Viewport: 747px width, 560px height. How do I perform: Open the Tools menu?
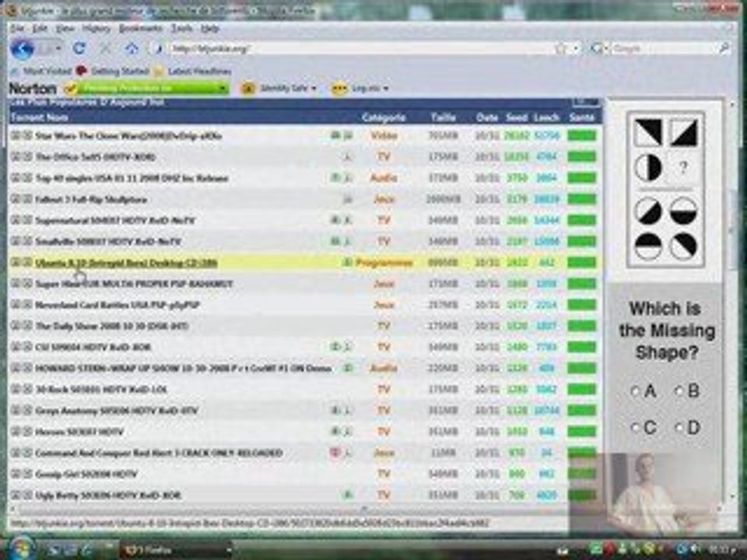coord(181,29)
